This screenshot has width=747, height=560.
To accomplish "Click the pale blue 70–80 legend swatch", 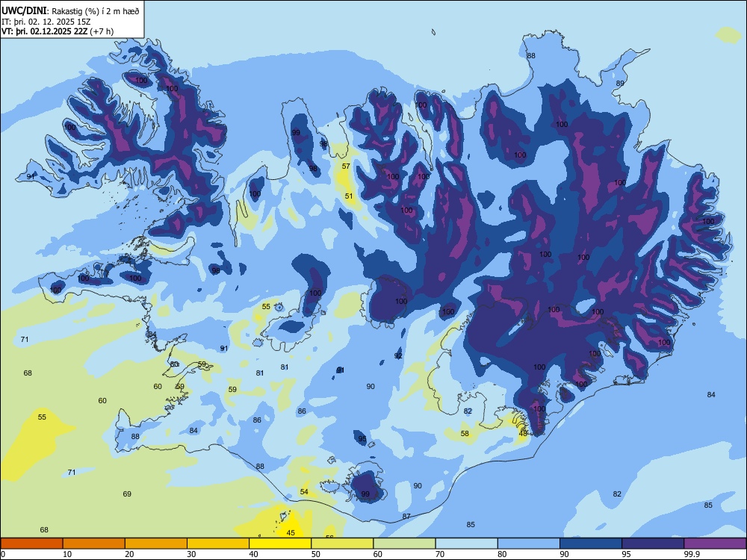I will click(466, 544).
